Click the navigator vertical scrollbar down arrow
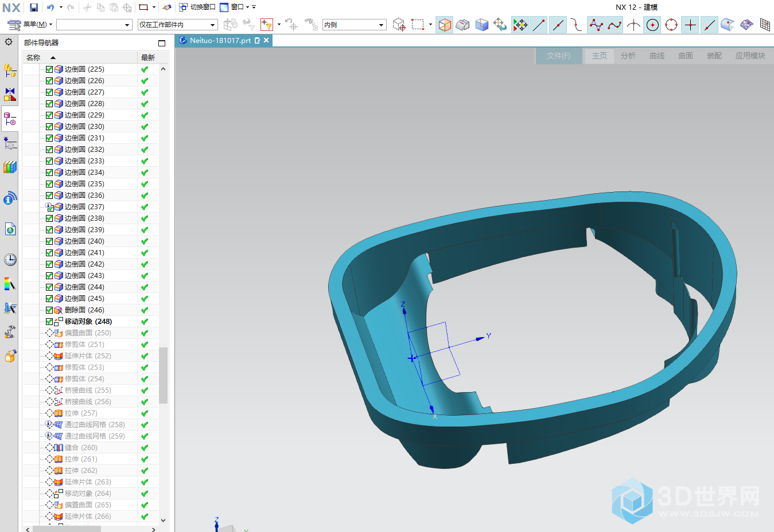774x532 pixels. 164,520
